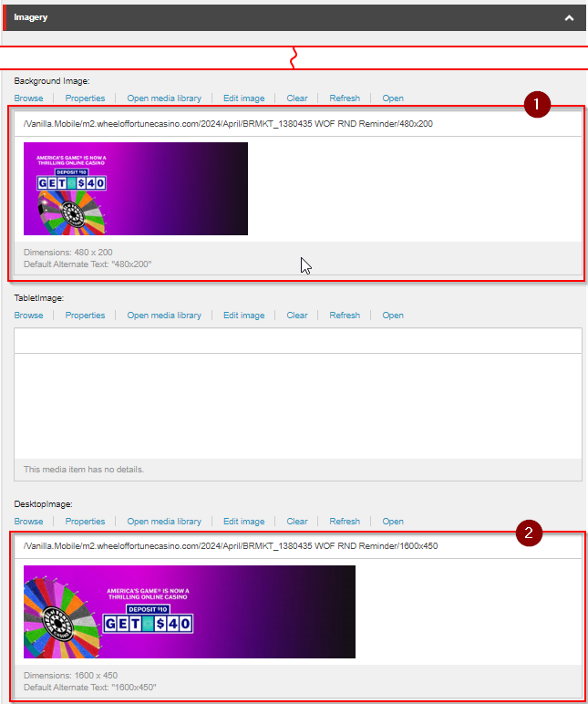Image resolution: width=588 pixels, height=704 pixels.
Task: Clear the Background Image field
Action: point(297,98)
